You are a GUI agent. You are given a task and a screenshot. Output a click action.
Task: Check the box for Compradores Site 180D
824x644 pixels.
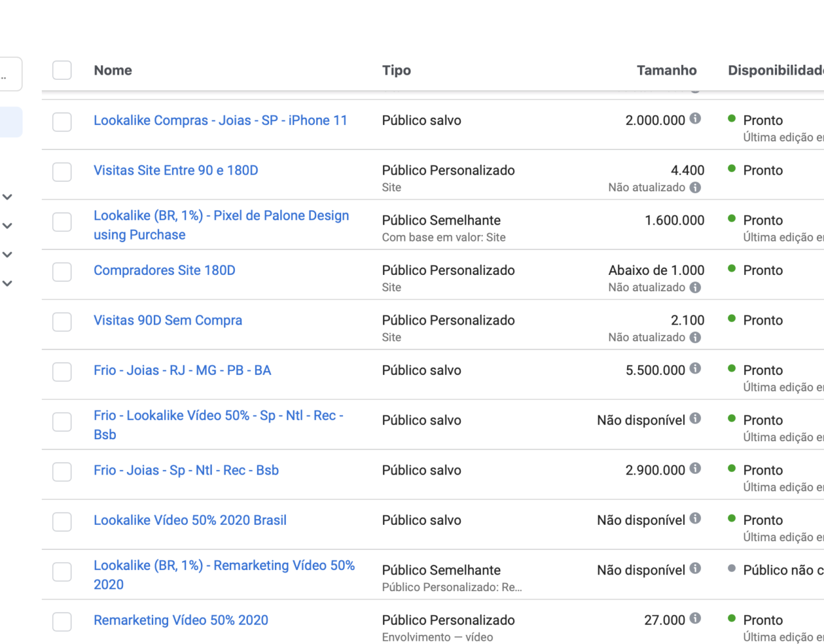(x=62, y=272)
